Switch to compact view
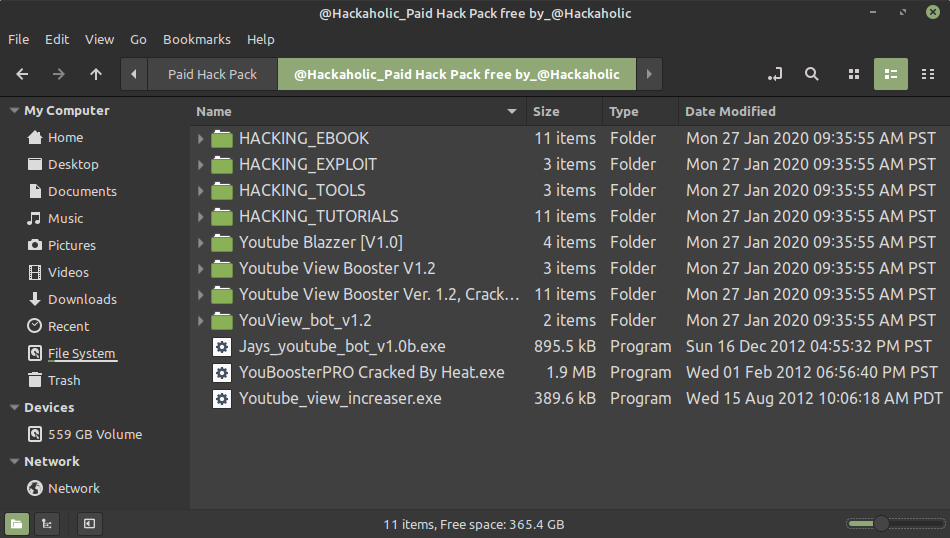Viewport: 950px width, 538px height. 928,75
